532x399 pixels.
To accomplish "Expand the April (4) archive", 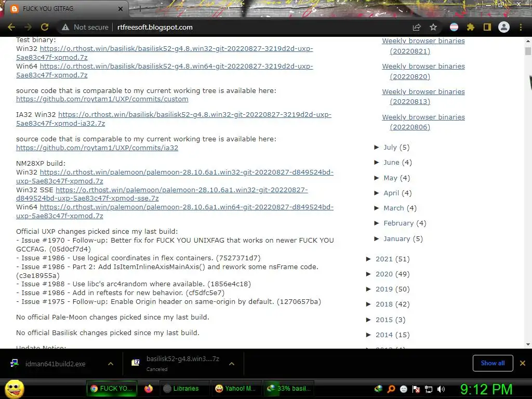I will tap(377, 193).
